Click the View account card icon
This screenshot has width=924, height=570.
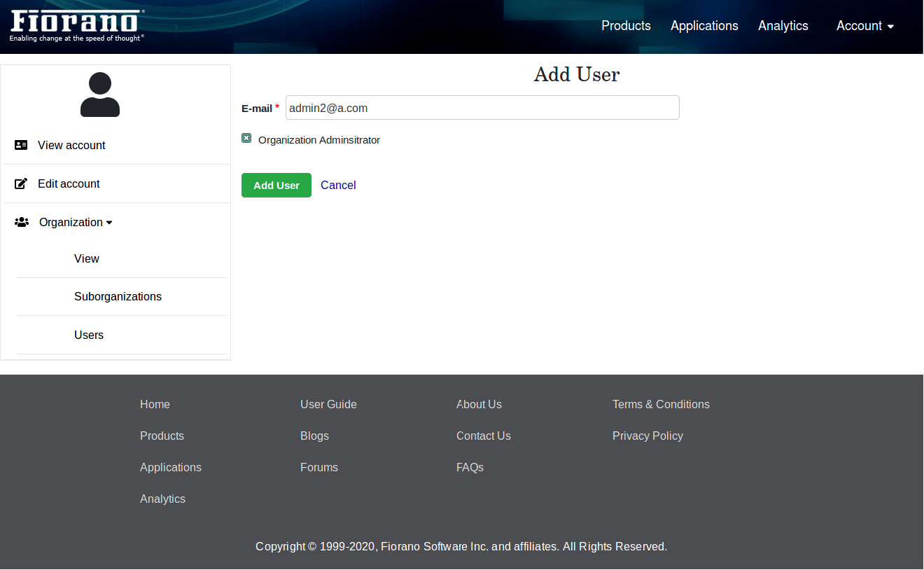coord(21,145)
